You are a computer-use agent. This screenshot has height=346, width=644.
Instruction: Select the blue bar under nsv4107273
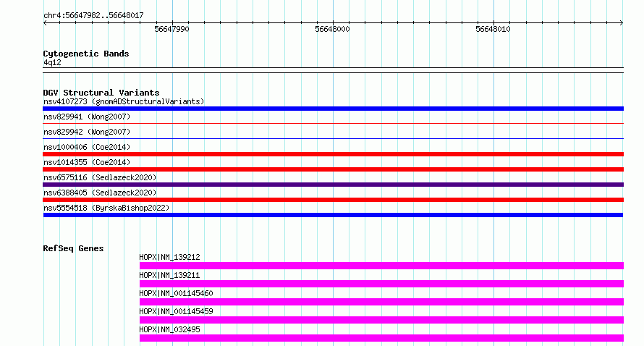pos(333,109)
